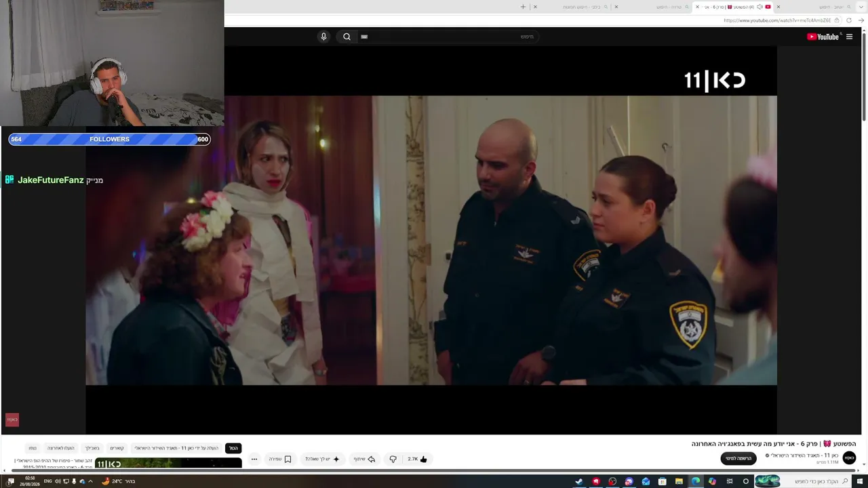Viewport: 868px width, 488px height.
Task: Open the Ask AI sparkle button
Action: 322,459
